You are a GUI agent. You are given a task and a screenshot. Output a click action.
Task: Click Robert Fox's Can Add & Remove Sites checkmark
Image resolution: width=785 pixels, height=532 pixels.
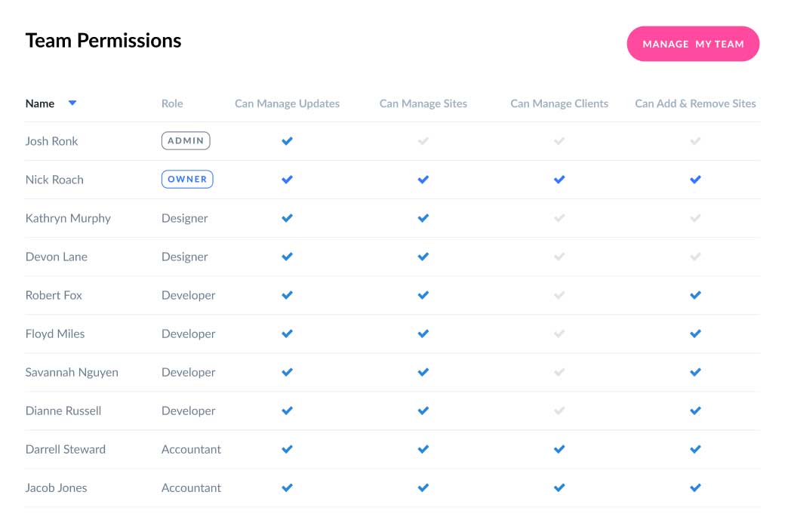coord(695,295)
